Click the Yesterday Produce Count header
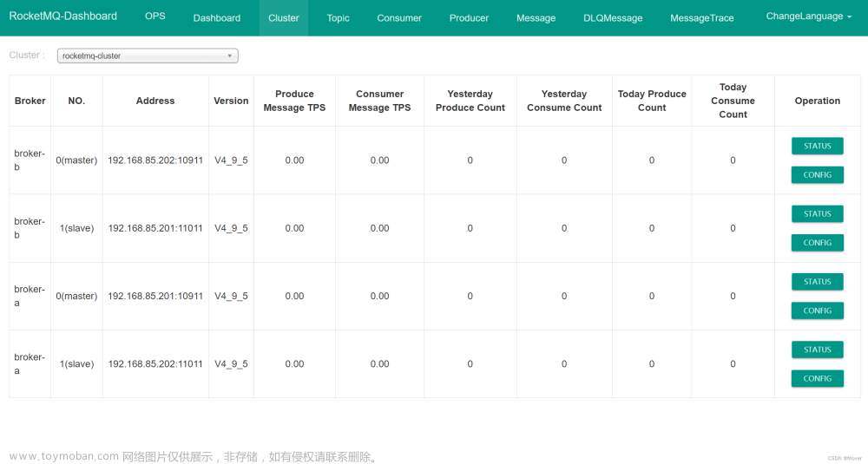Screen dimensions: 868x464 [x=470, y=101]
